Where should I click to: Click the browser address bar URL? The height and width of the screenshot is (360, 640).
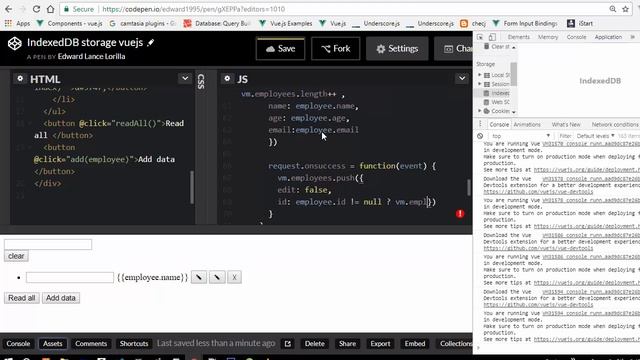193,9
